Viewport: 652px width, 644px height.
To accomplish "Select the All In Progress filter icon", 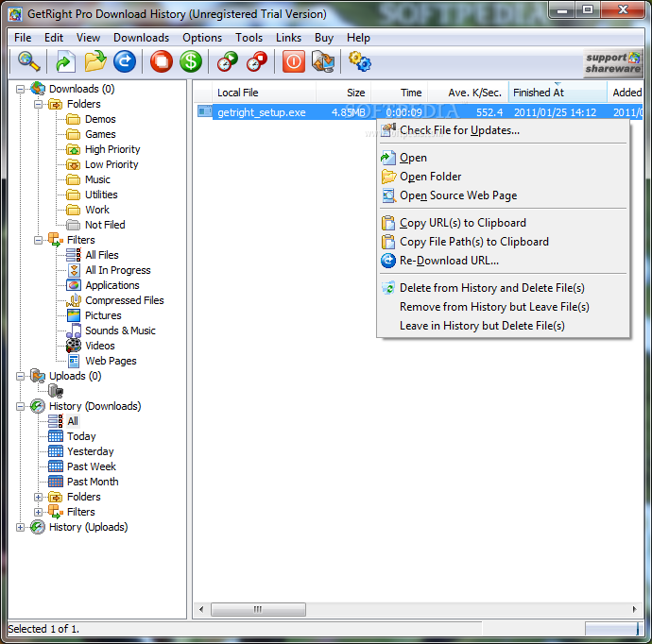I will (x=74, y=270).
